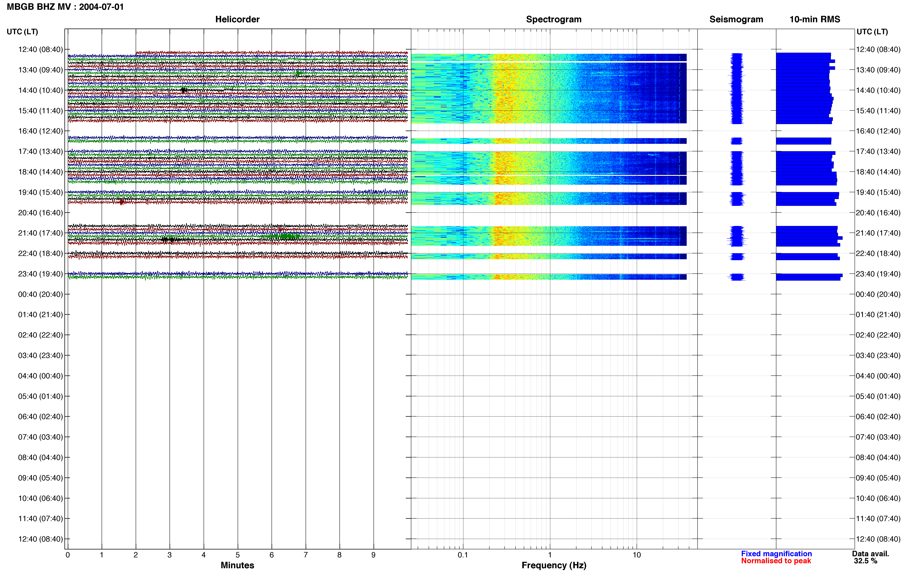Click the '10' tick on the Frequency axis
Image resolution: width=924 pixels, height=578 pixels.
pyautogui.click(x=637, y=555)
